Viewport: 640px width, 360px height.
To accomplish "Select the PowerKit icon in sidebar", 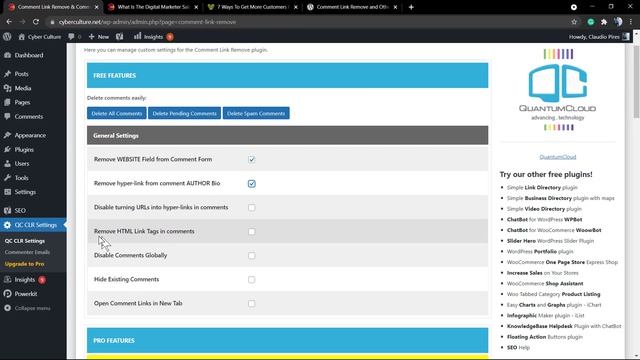I will pyautogui.click(x=7, y=294).
